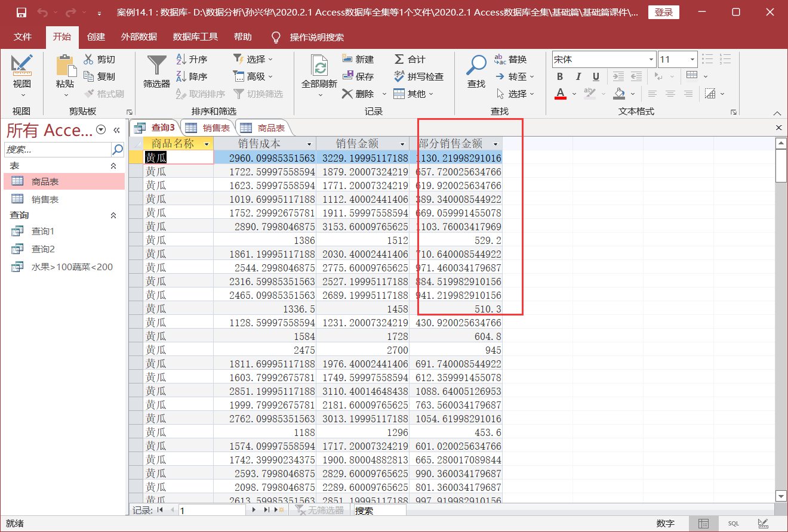Click 无筛选器 filter indicator
788x532 pixels.
[x=321, y=510]
